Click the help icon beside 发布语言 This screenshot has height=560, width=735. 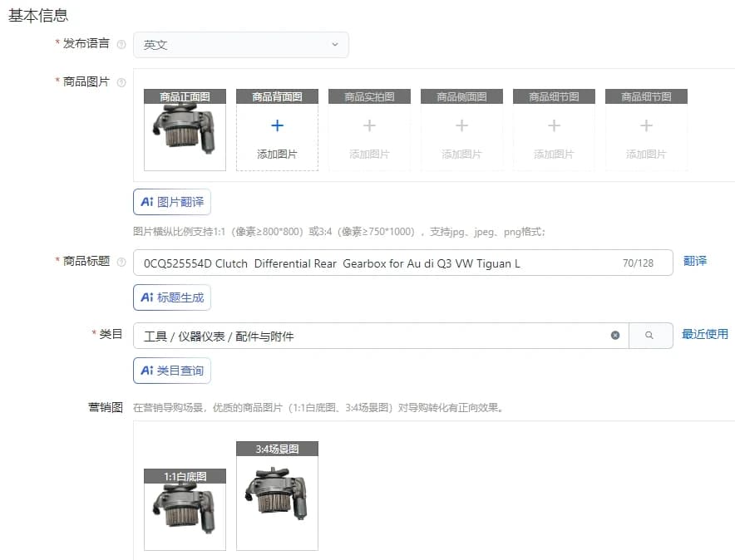click(121, 45)
